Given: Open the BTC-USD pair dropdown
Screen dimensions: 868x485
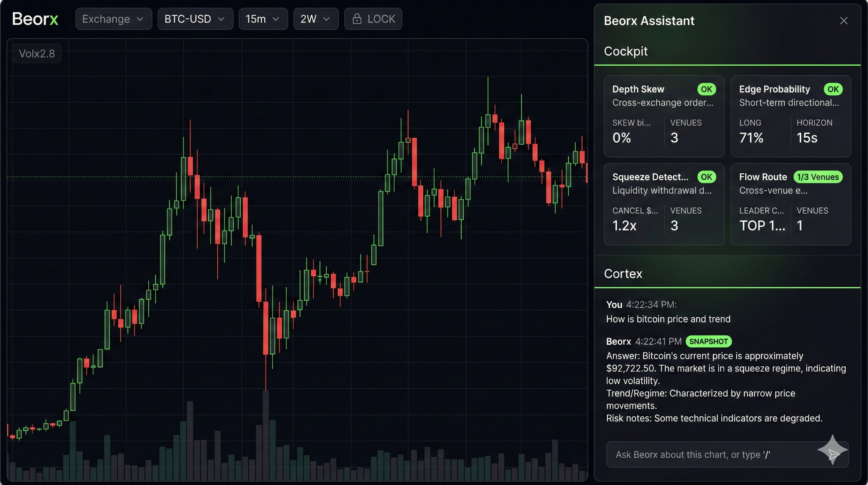Looking at the screenshot, I should coord(195,19).
